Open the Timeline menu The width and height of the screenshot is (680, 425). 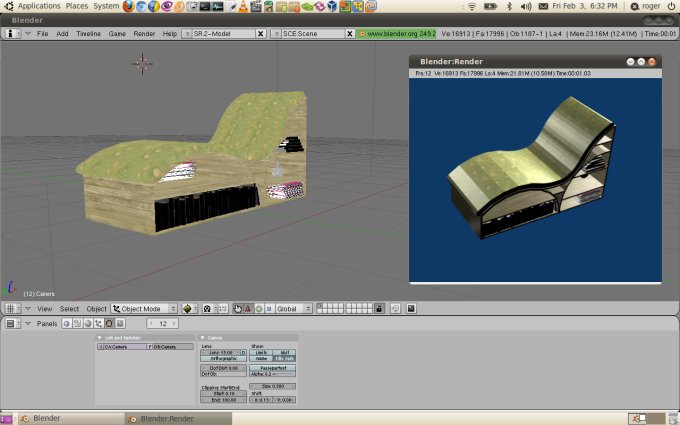[x=88, y=33]
